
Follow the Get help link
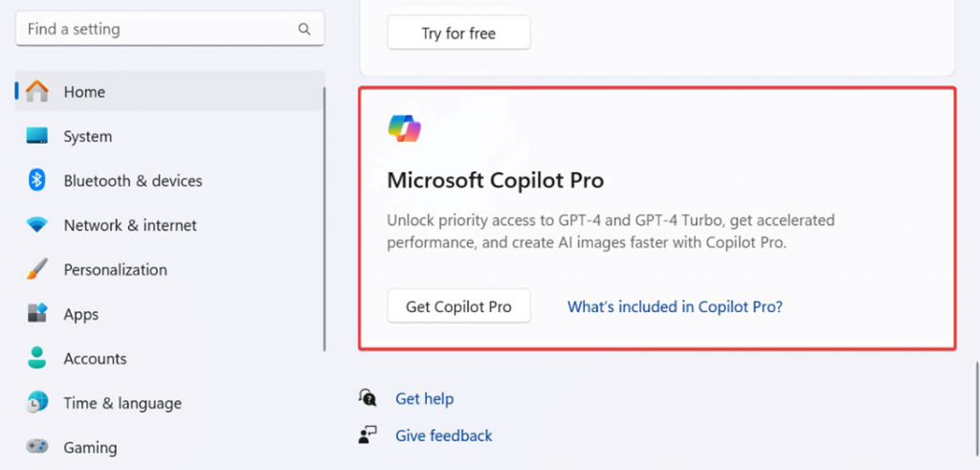(x=424, y=398)
